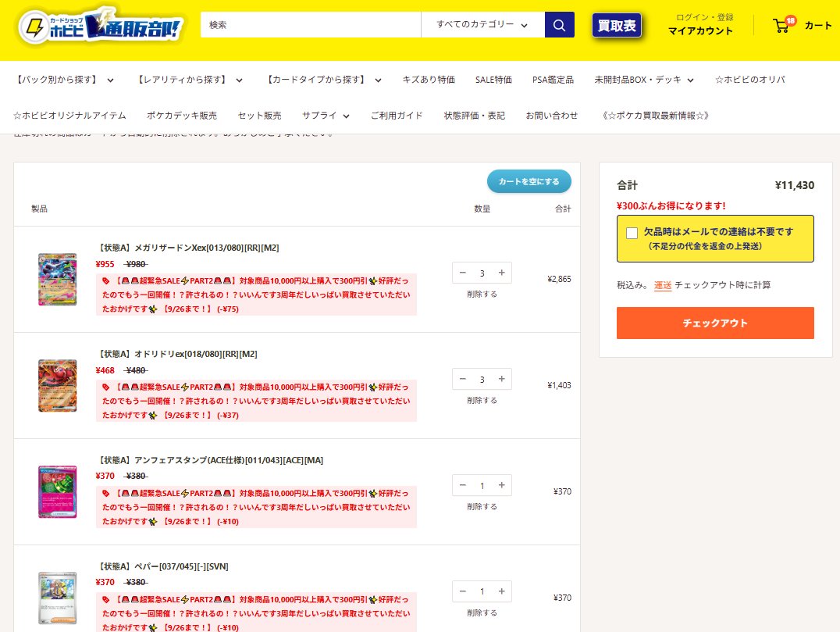Screen dimensions: 840x632
Task: Open オドリドリex card thumbnail
Action: (x=57, y=385)
